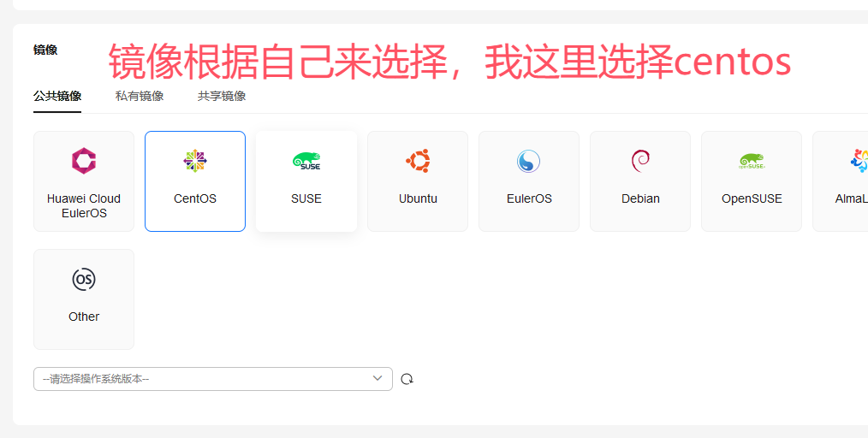Select the Huawei Cloud EulerOS image card

click(84, 181)
